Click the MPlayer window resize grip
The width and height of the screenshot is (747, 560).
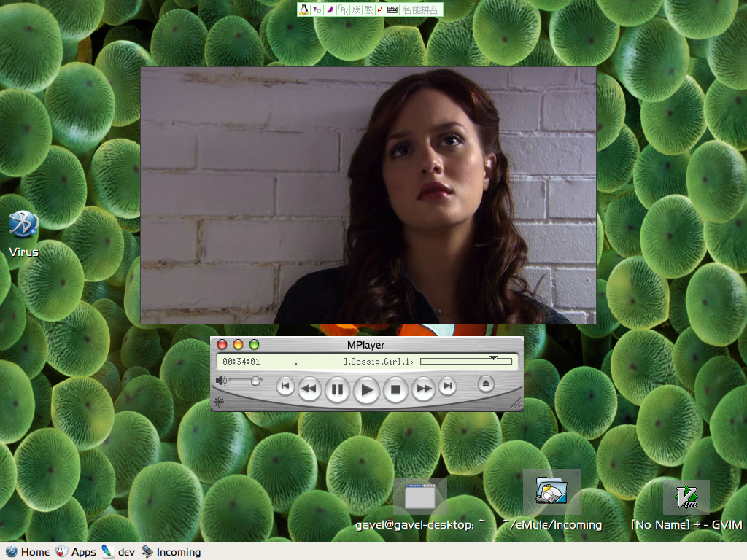pyautogui.click(x=516, y=404)
